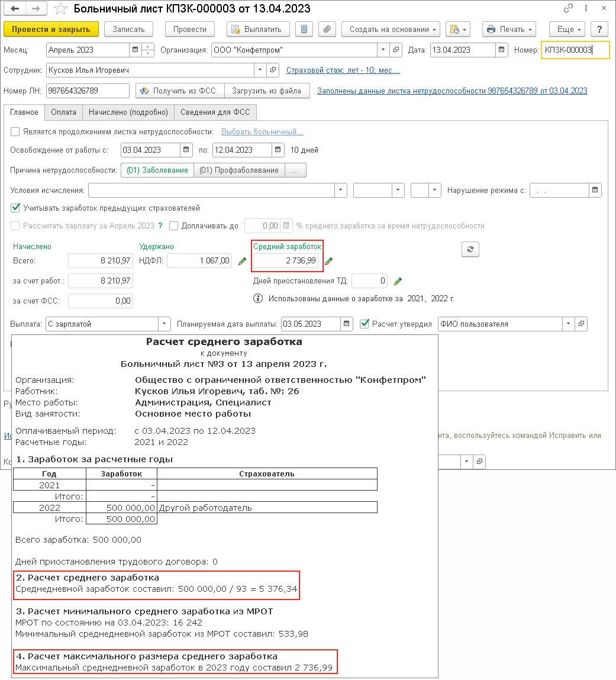Toggle Является продолжением листка нетрудоспособности checkbox

point(15,131)
